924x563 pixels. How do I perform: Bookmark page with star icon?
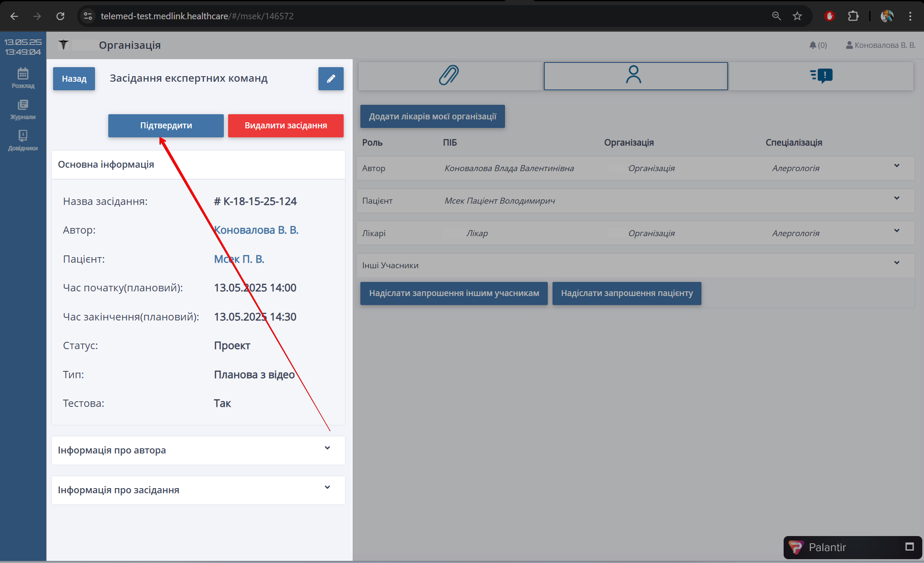point(797,16)
